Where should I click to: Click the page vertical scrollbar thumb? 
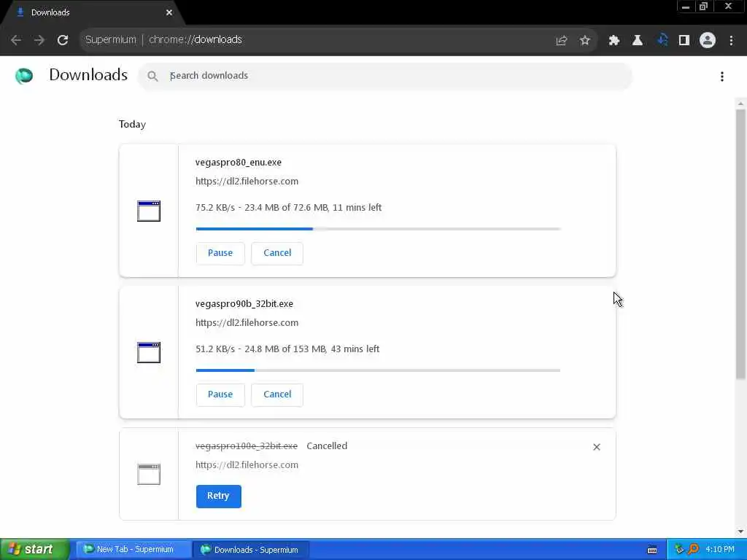[x=740, y=244]
